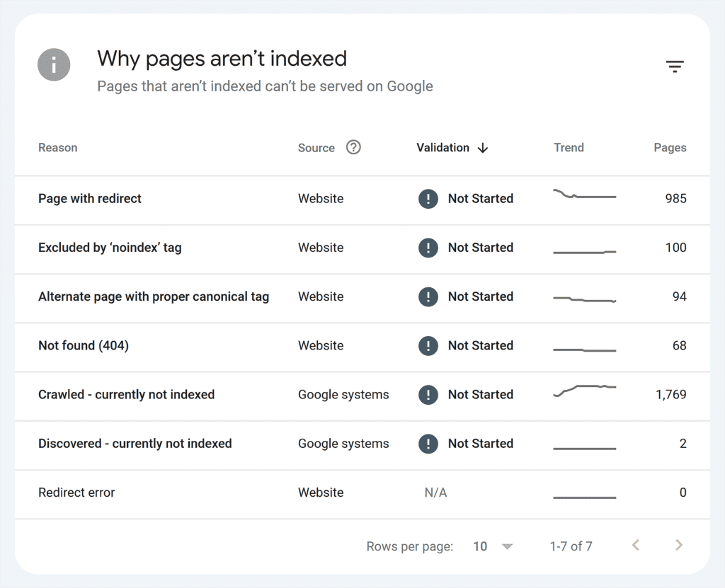Open the Crawled - currently not indexed report
The width and height of the screenshot is (725, 588).
coord(126,395)
